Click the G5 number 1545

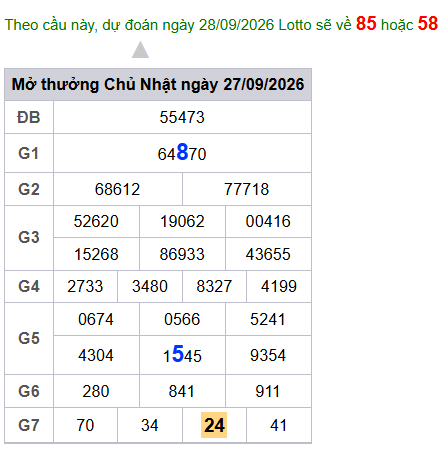pos(182,354)
